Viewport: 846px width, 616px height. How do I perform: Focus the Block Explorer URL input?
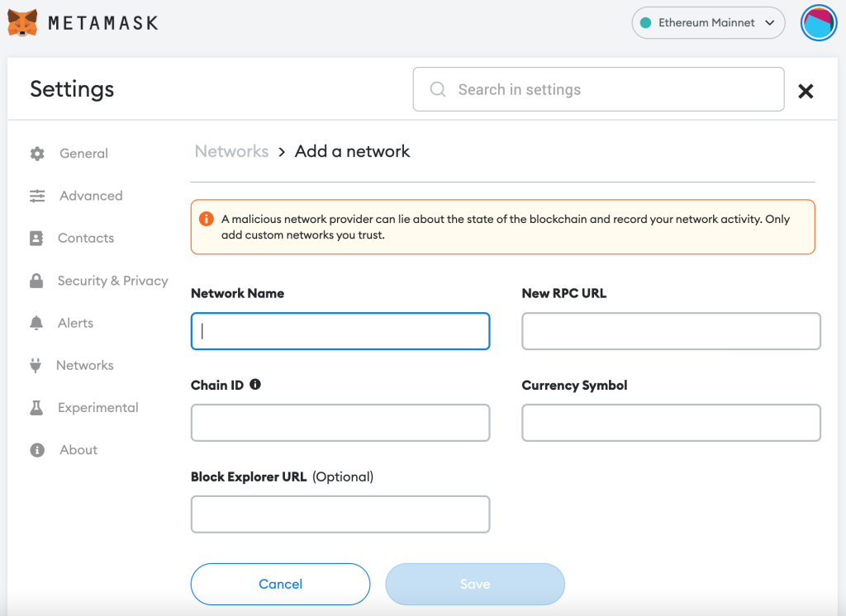pos(340,514)
